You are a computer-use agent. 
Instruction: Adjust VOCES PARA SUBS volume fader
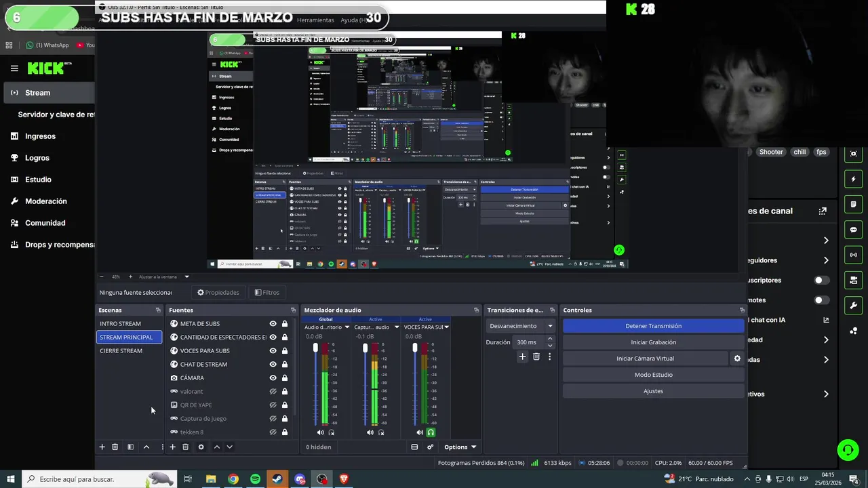coord(415,348)
